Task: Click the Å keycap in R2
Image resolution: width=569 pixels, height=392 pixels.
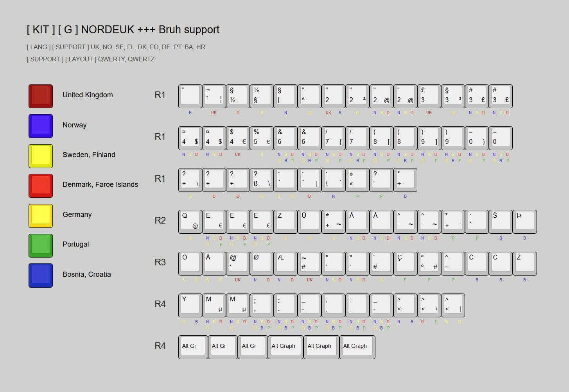Action: pos(357,221)
